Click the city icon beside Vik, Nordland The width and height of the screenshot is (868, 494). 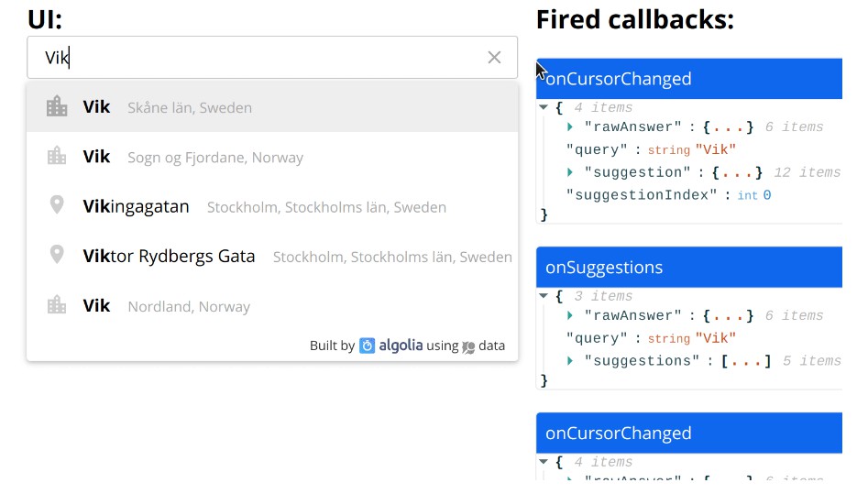pyautogui.click(x=57, y=306)
